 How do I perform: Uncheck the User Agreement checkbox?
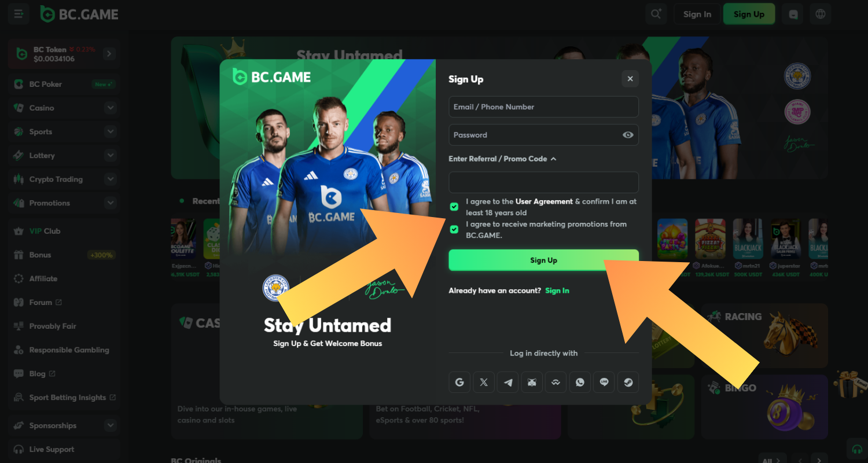click(x=454, y=207)
